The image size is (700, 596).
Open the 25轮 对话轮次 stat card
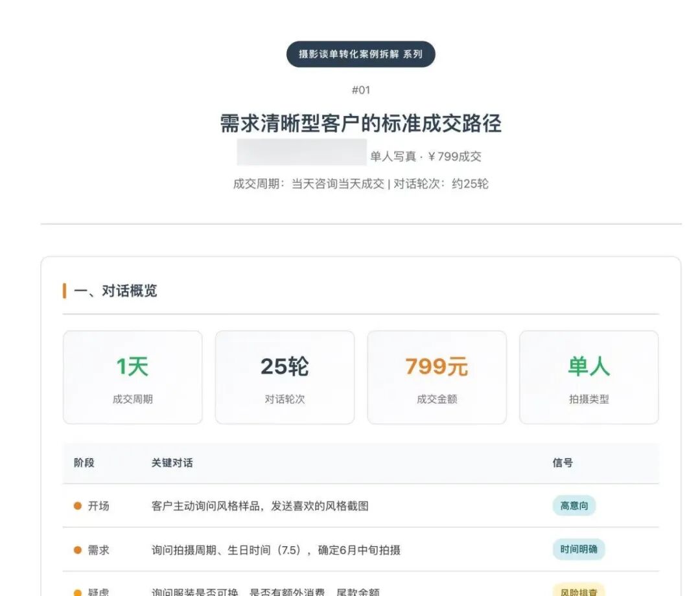(x=285, y=378)
